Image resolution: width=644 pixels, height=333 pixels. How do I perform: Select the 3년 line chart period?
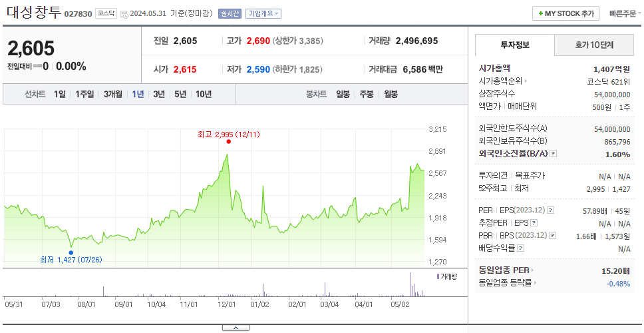coord(159,94)
